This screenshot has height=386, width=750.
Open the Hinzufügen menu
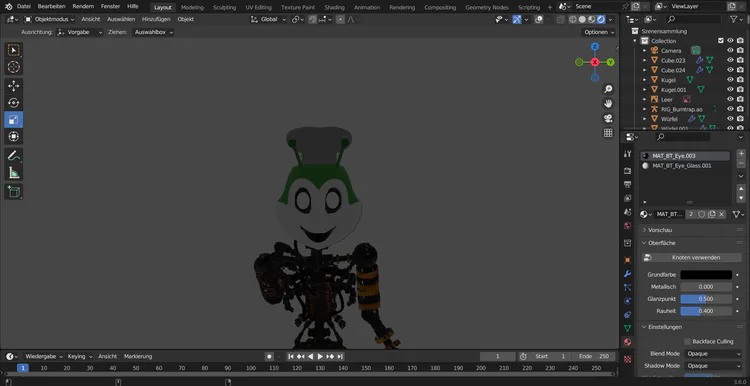point(156,20)
